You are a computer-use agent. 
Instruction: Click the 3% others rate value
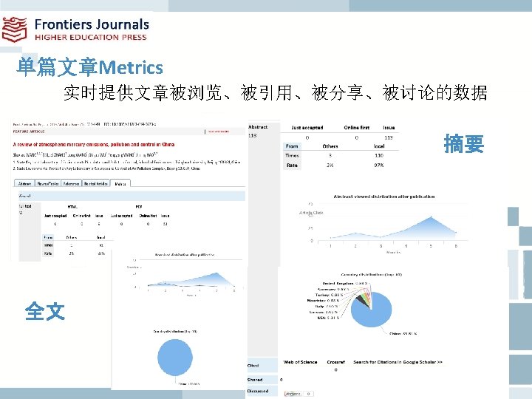pyautogui.click(x=330, y=166)
